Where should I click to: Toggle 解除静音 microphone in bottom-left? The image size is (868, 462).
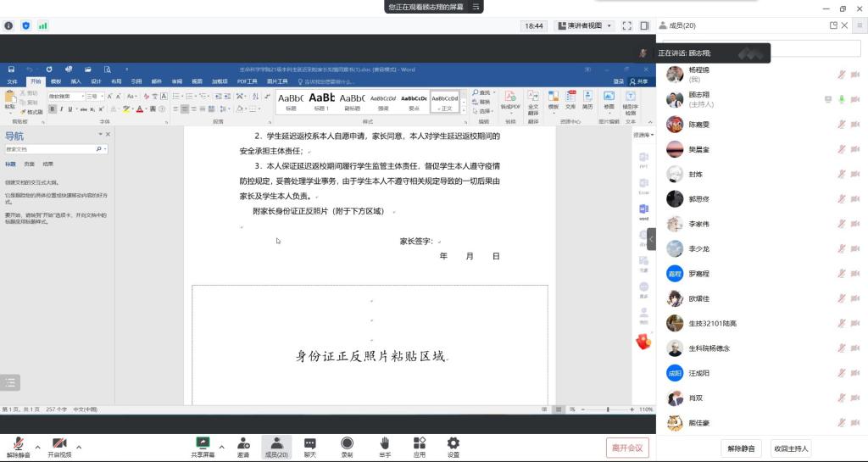click(19, 447)
